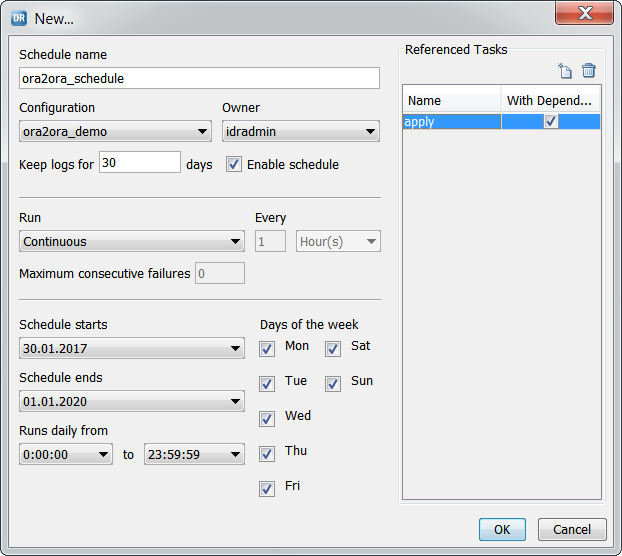Screen dimensions: 622x556
Task: Open the Schedule starts date picker
Action: pos(131,348)
